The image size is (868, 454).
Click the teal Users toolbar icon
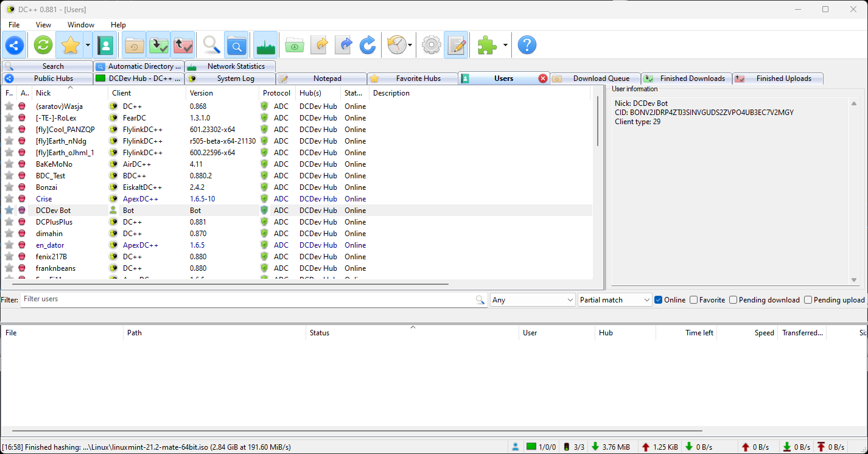point(106,45)
